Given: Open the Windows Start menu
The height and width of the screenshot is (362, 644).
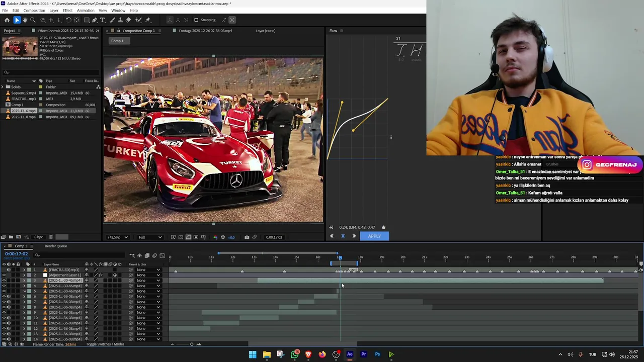Looking at the screenshot, I should 253,354.
